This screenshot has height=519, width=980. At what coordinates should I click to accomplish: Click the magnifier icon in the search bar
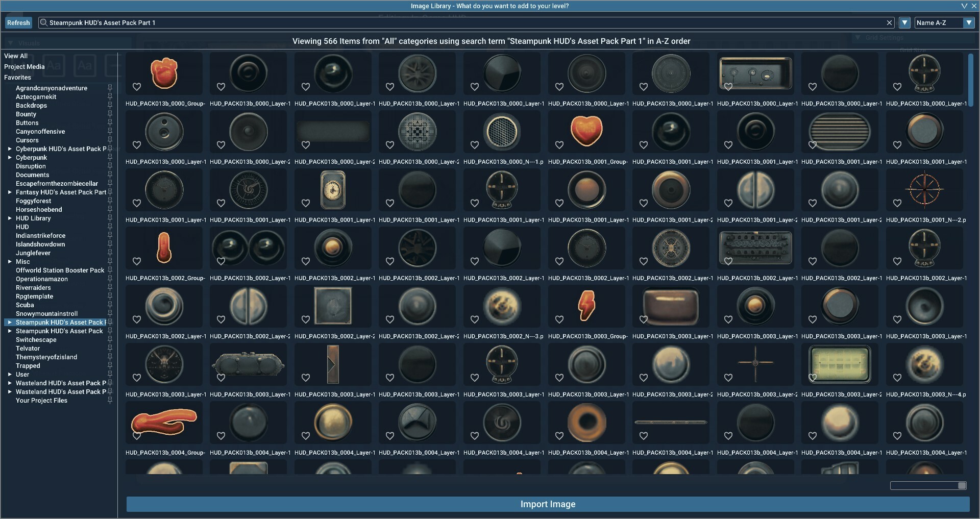pos(44,22)
